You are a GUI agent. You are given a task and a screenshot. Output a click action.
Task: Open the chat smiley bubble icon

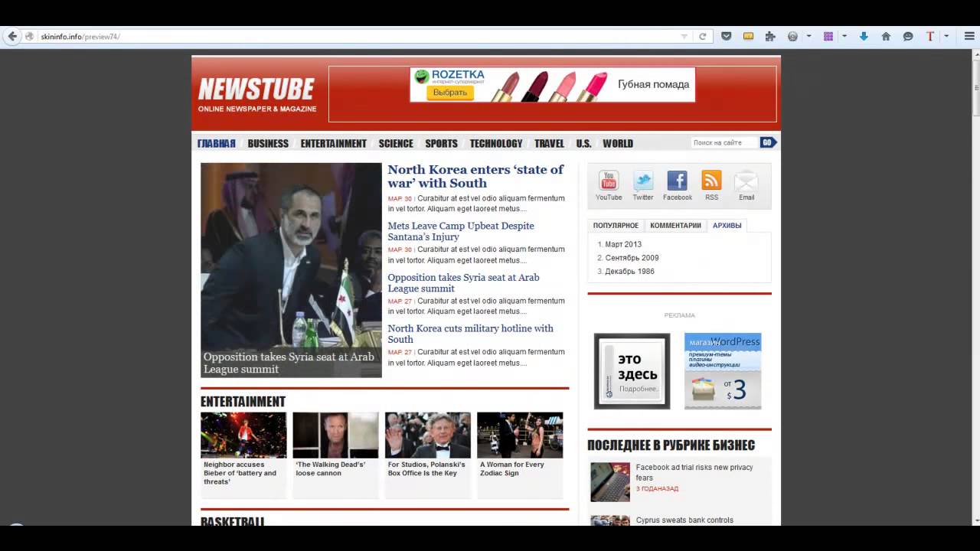tap(908, 36)
